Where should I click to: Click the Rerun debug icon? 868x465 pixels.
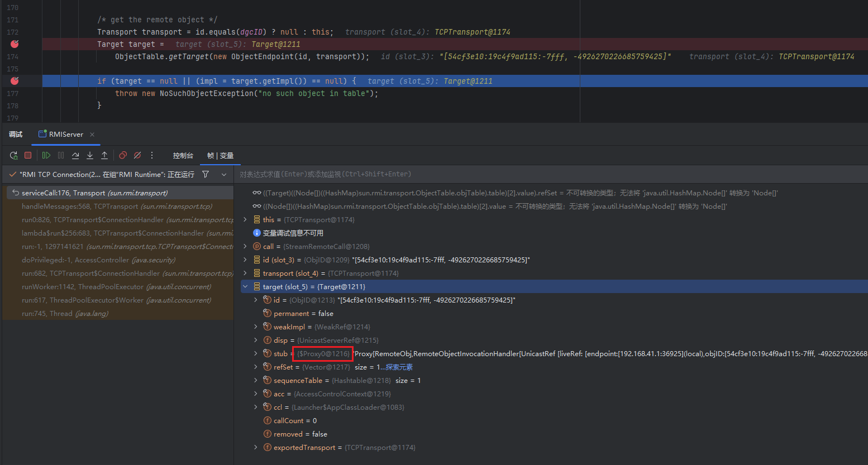click(14, 155)
